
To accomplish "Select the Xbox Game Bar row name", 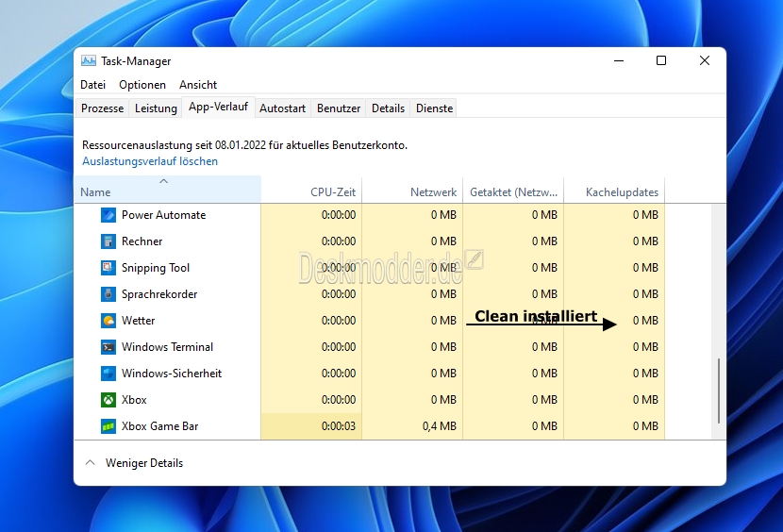I will [159, 426].
